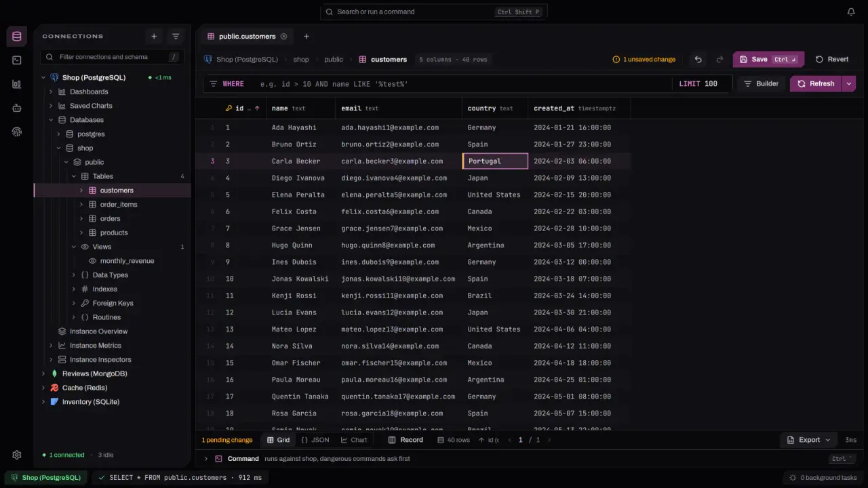Click the Filter connections and schema field

[112, 58]
